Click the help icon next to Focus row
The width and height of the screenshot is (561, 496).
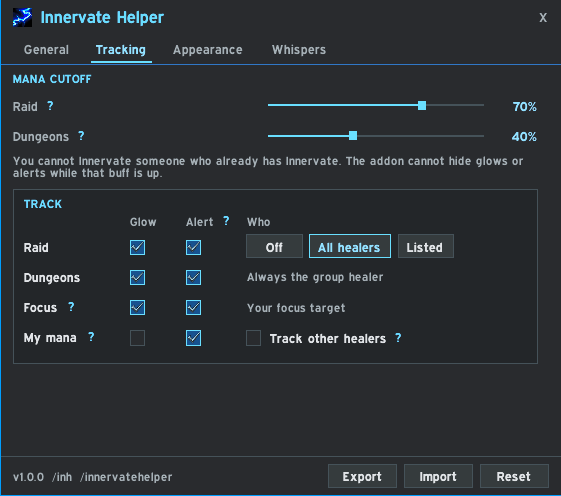(x=71, y=307)
